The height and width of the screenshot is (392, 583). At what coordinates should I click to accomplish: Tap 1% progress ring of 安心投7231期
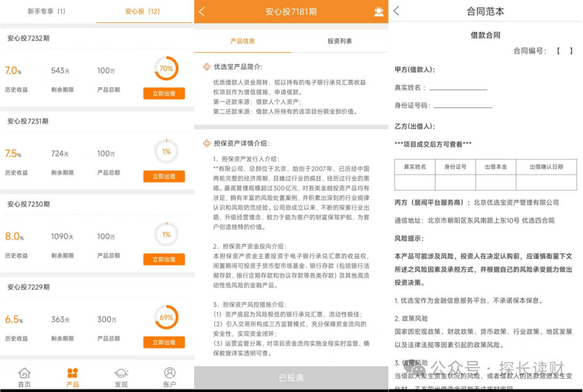166,151
